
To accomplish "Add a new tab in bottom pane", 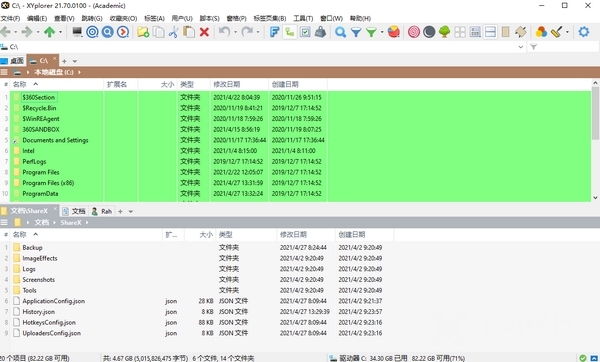I will point(120,211).
